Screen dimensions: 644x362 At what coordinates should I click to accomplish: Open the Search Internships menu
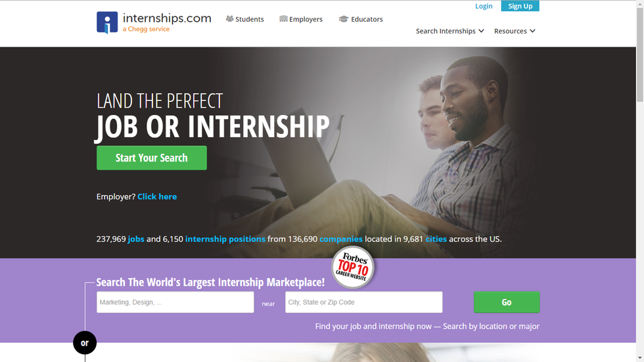[x=449, y=31]
